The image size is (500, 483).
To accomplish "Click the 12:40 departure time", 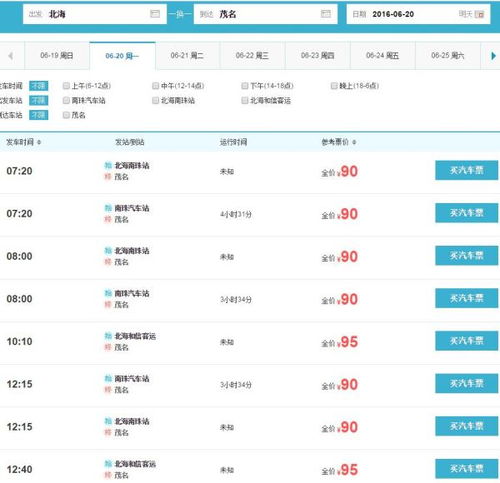I will (20, 470).
